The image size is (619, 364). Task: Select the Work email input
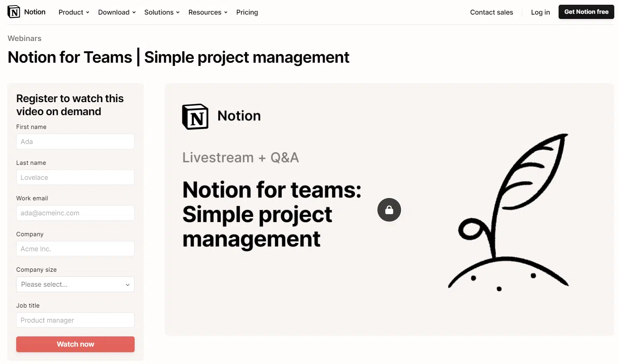[x=75, y=213]
